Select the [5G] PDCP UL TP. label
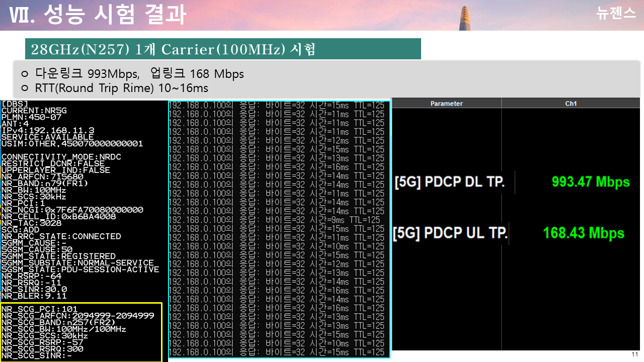644x362 pixels. (450, 233)
